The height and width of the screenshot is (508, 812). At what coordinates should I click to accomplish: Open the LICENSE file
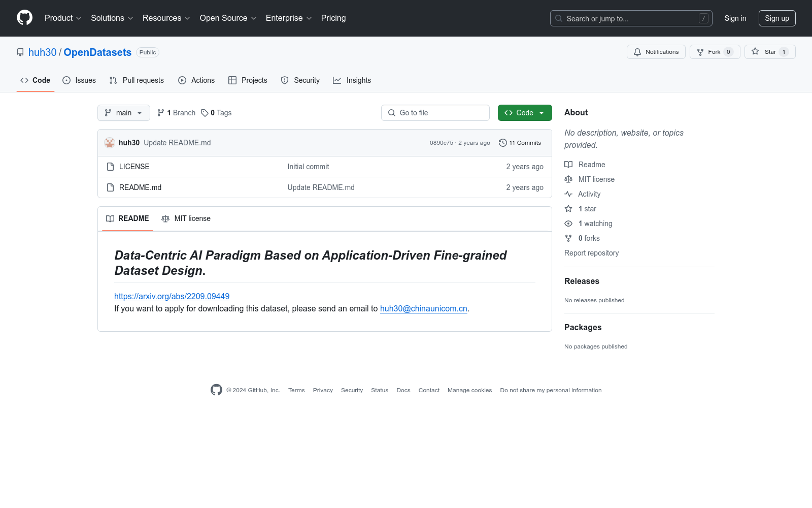134,167
